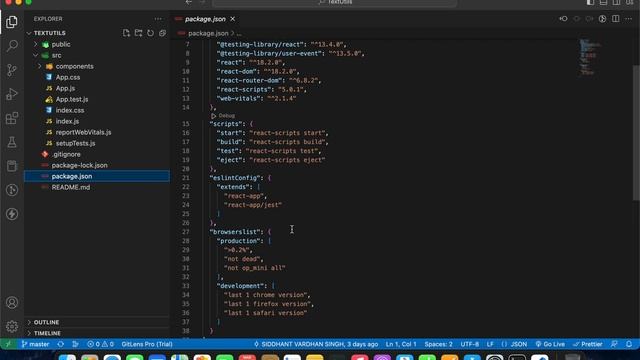Open the Run and Debug view
640x360 pixels.
click(12, 94)
